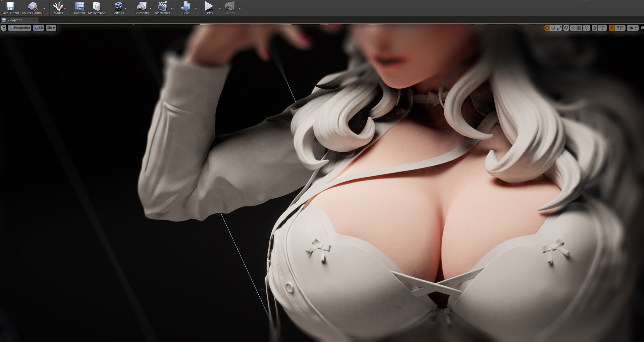This screenshot has width=644, height=342.
Task: Open the Show flags menu
Action: coord(51,28)
